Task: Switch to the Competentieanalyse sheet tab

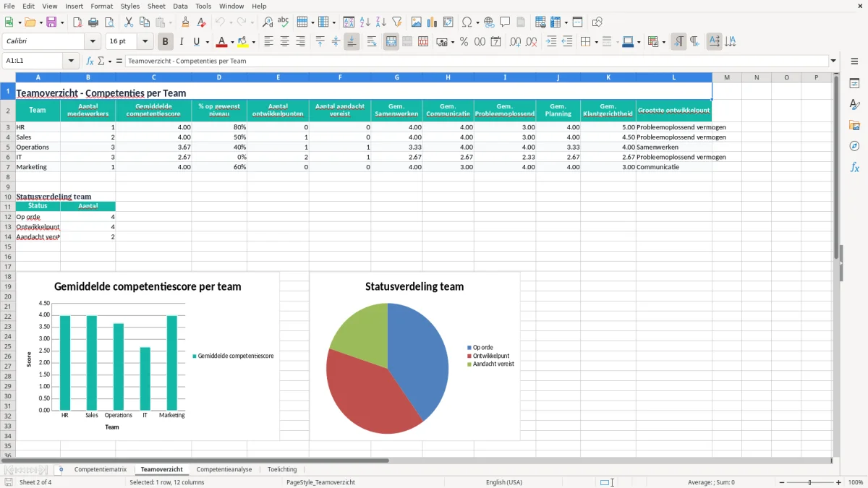Action: coord(224,469)
